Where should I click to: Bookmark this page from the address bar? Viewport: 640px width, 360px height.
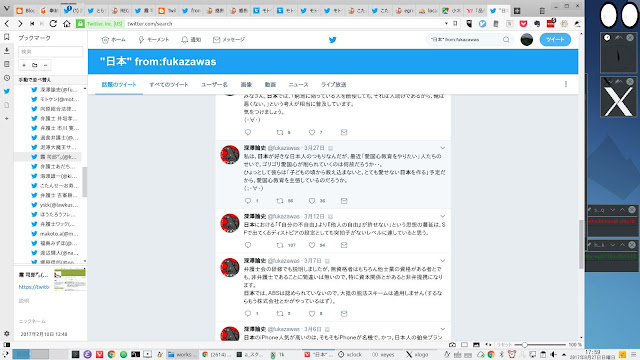coord(455,24)
